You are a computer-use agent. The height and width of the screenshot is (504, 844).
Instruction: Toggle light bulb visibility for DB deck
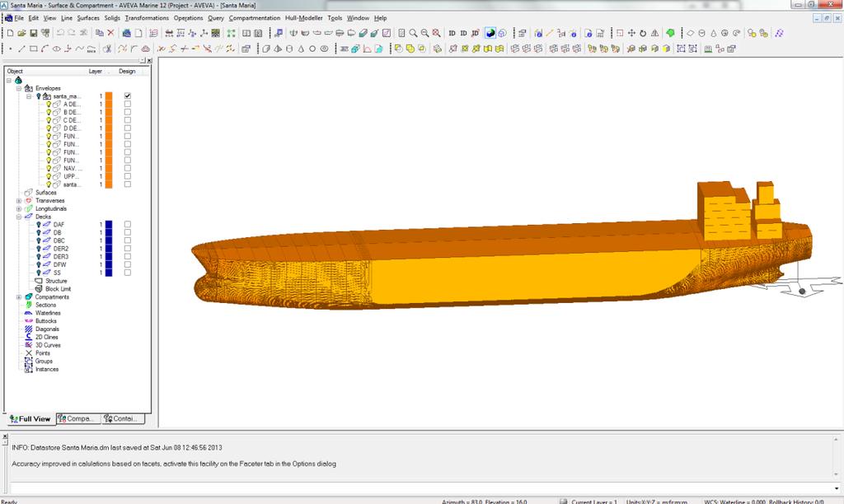pos(39,232)
